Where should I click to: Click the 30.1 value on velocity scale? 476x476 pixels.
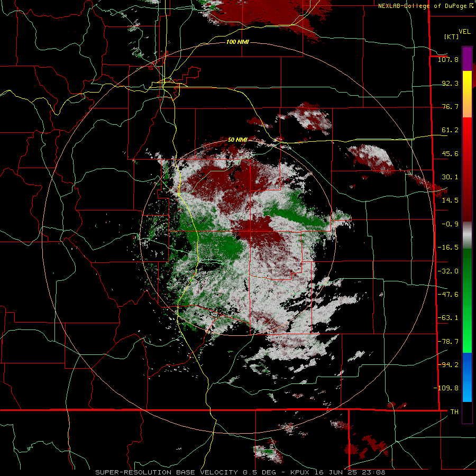pyautogui.click(x=450, y=177)
